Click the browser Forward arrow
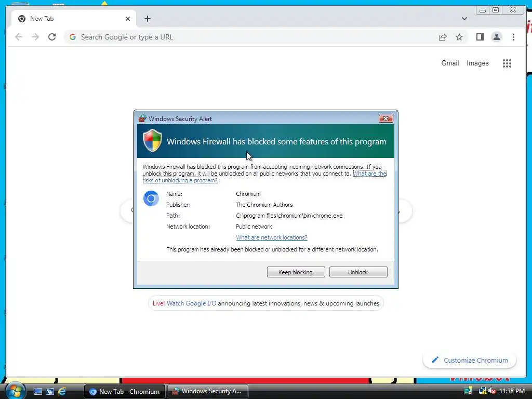 point(35,37)
